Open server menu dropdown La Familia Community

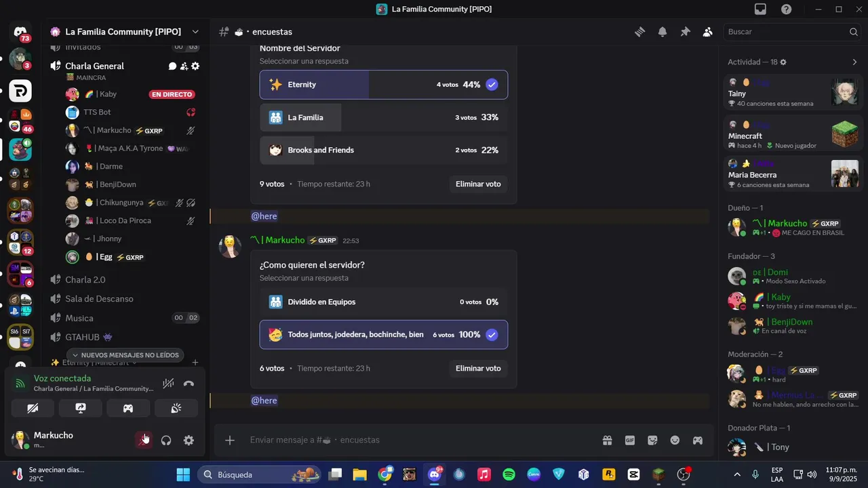pos(195,32)
